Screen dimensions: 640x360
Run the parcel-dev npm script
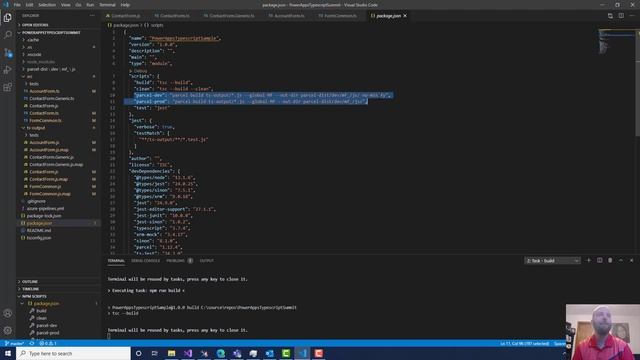pos(46,326)
